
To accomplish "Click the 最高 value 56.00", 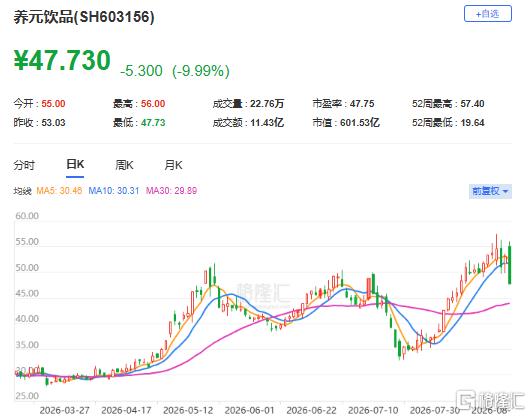I will (153, 104).
